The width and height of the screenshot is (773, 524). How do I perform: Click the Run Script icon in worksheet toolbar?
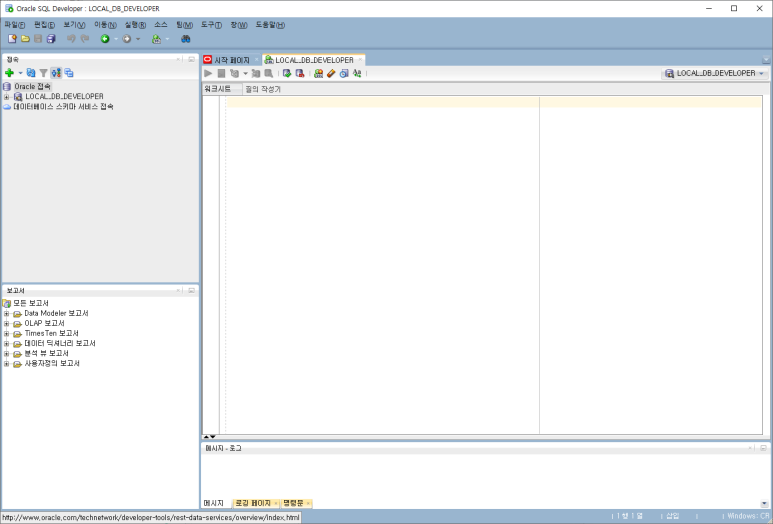point(221,73)
